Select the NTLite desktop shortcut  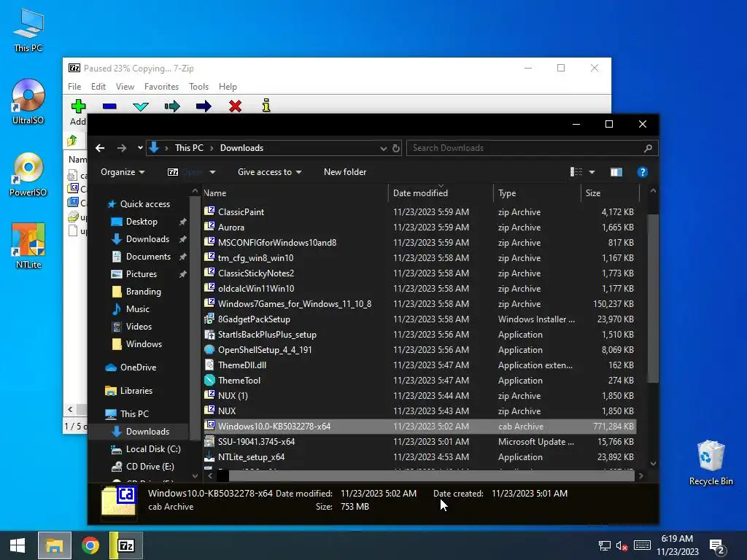[28, 246]
